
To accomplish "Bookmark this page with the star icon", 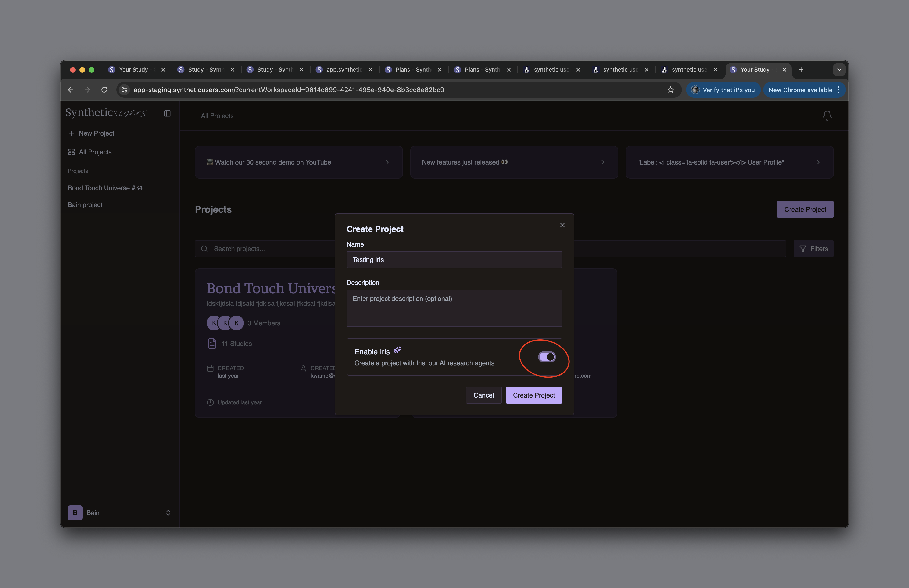I will pyautogui.click(x=670, y=90).
